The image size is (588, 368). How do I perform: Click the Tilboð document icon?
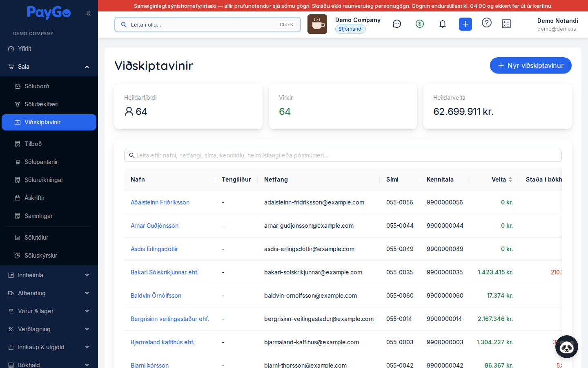18,144
